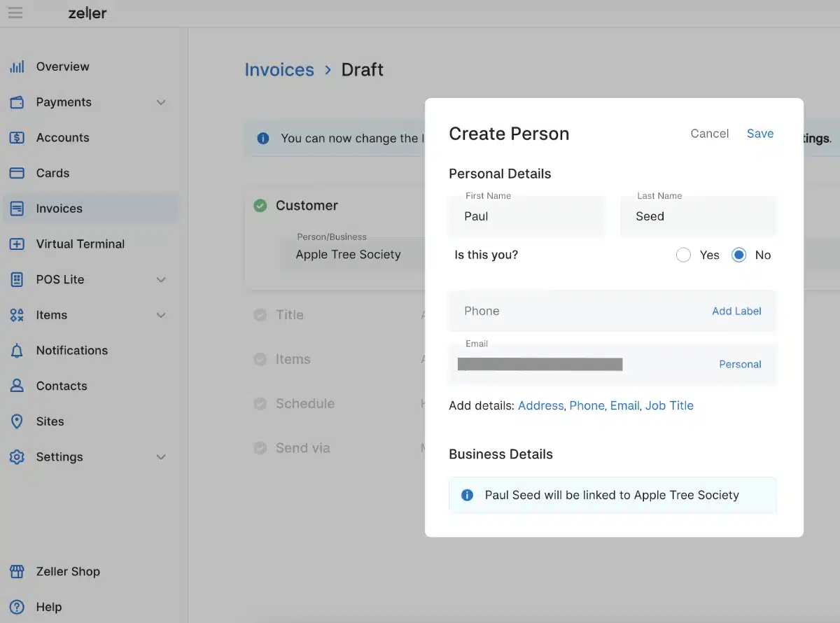Screen dimensions: 840x623
Task: Click the Schedule step label
Action: [x=305, y=404]
